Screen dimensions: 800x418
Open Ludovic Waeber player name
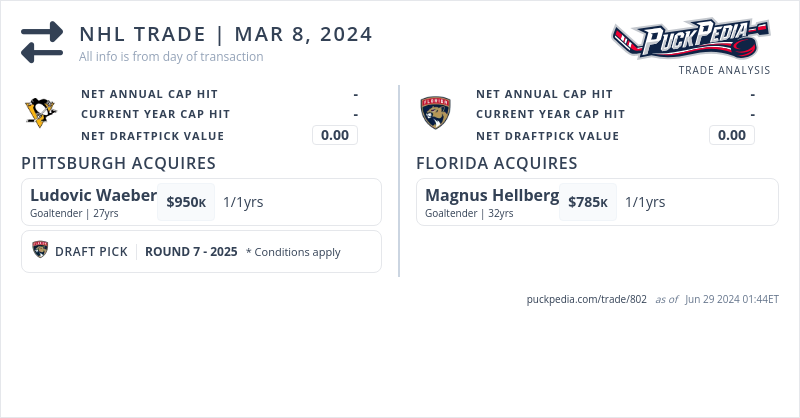tap(93, 195)
